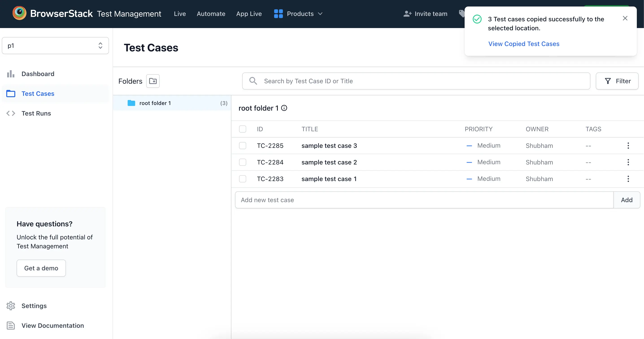The image size is (644, 339).
Task: Click the create new folder icon
Action: pyautogui.click(x=153, y=81)
